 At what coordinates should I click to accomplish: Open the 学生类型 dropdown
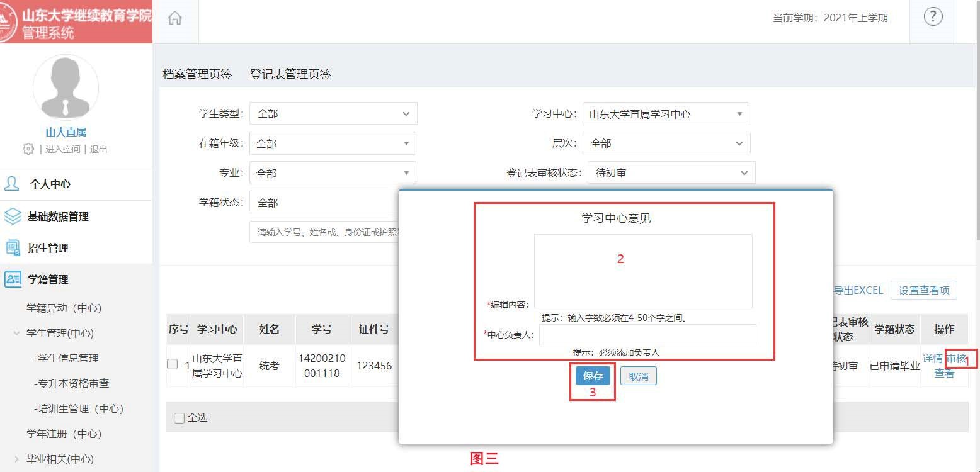coord(333,114)
